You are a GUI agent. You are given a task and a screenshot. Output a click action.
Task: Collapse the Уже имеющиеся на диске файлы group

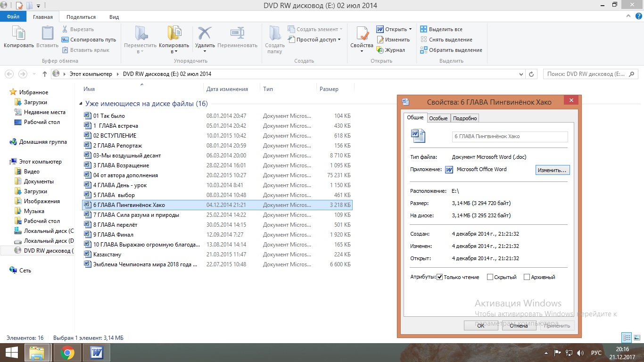[x=81, y=104]
